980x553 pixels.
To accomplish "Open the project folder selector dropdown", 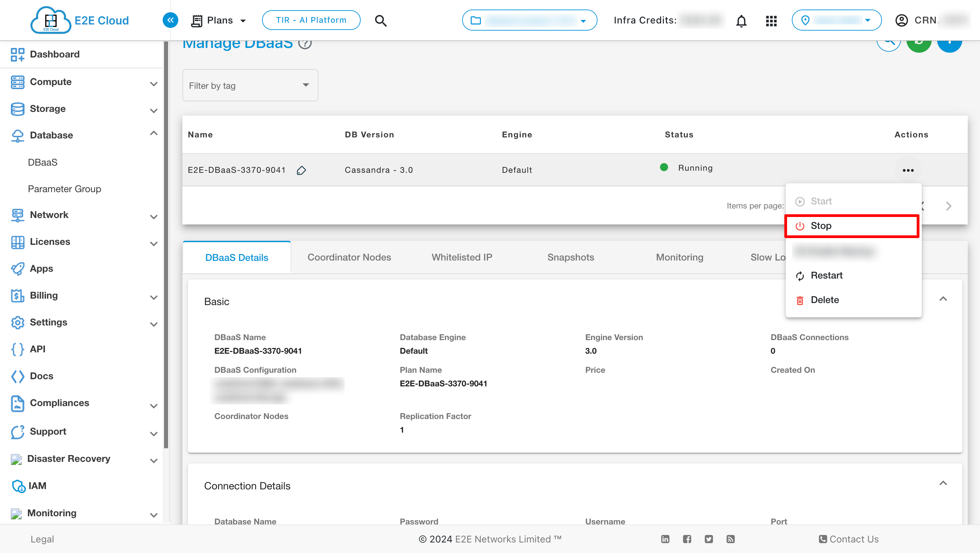I will [x=529, y=20].
